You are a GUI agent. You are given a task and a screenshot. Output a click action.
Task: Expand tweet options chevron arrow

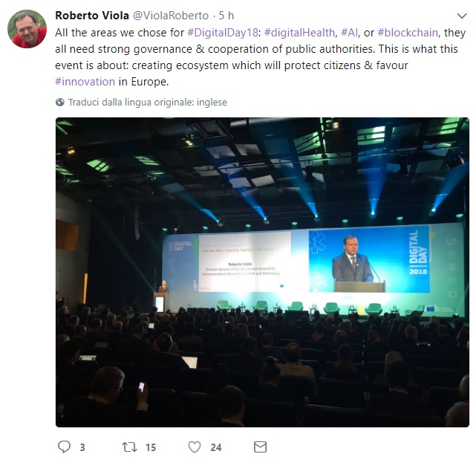tap(462, 16)
